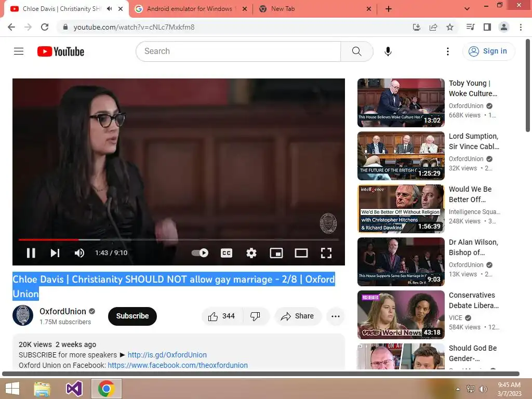Screen dimensions: 532x399
Task: View site info via lock icon
Action: point(65,27)
